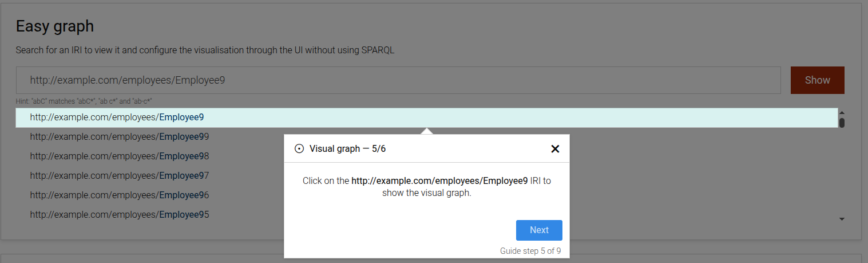
Task: Click the scroll up arrow of suggestions list
Action: [x=842, y=113]
